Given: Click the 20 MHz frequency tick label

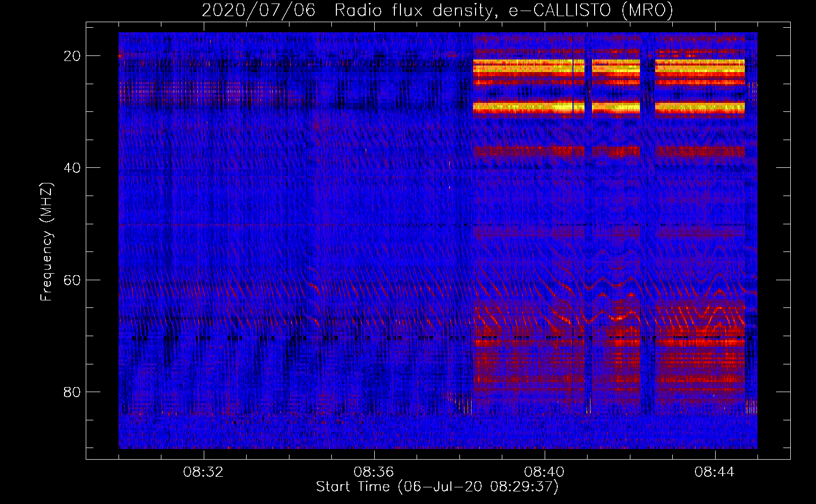Looking at the screenshot, I should [73, 56].
